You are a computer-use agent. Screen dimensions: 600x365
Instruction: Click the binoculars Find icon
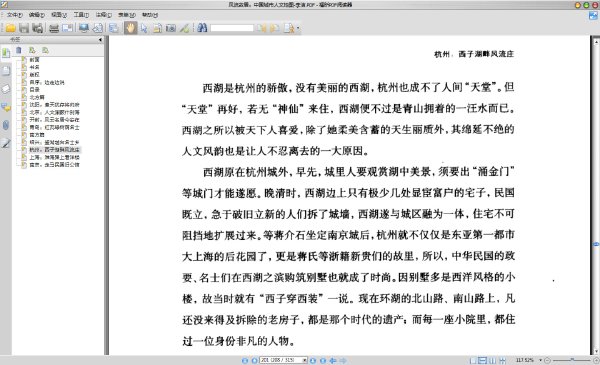coord(202,28)
